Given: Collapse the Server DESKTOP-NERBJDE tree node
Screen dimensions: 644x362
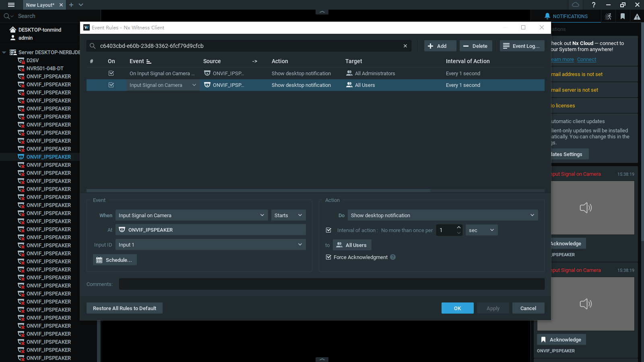Looking at the screenshot, I should [4, 52].
